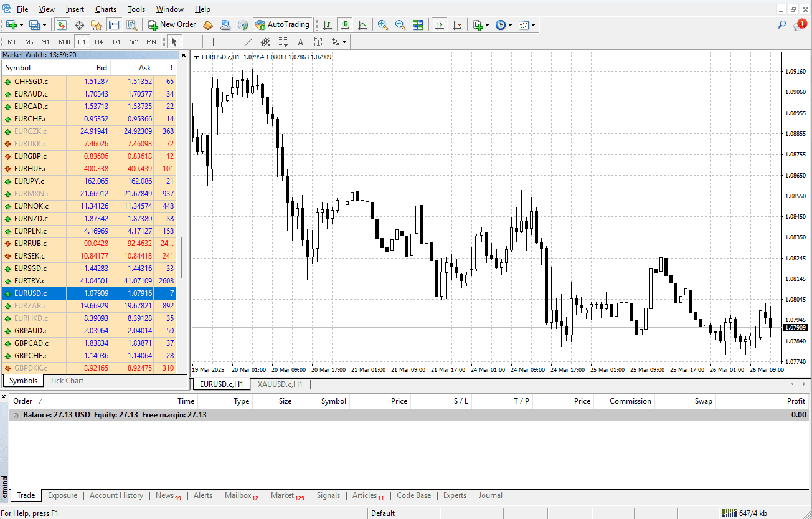The image size is (812, 519).
Task: Click the Market Watch vertical scrollbar
Action: (182, 257)
